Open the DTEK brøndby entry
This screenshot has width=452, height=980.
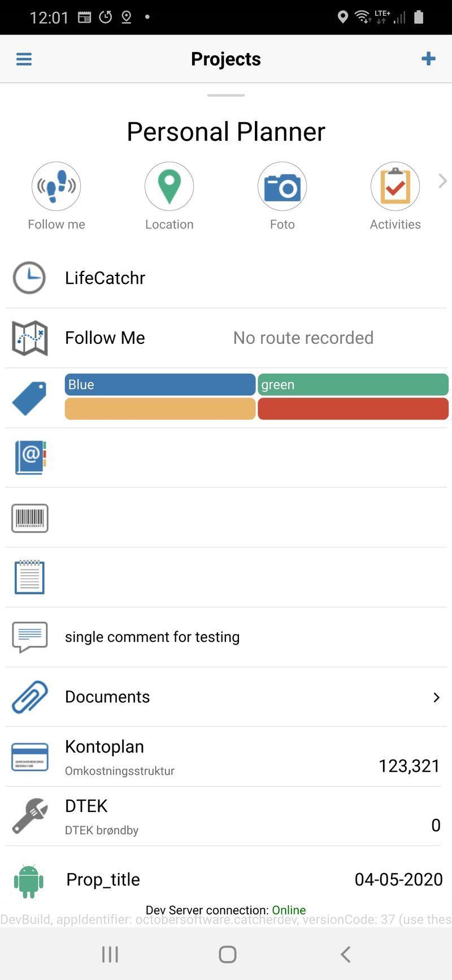point(226,817)
